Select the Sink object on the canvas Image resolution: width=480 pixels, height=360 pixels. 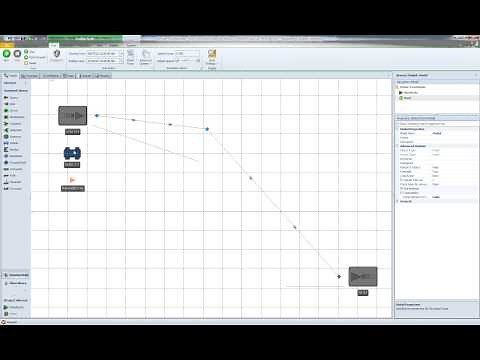363,276
